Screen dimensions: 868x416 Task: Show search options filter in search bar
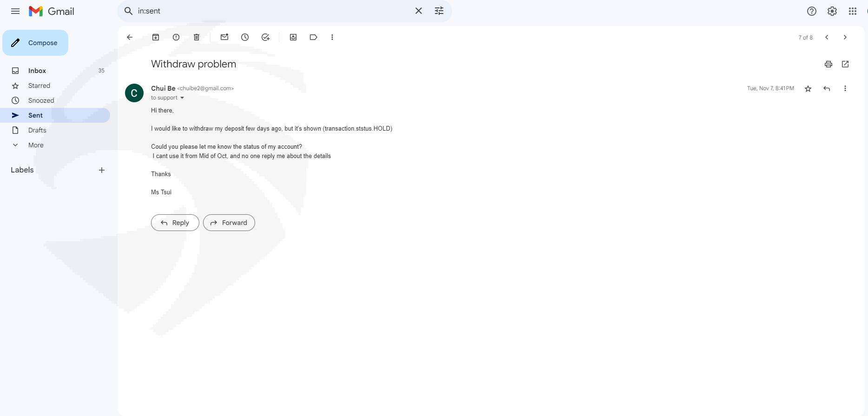click(x=439, y=11)
